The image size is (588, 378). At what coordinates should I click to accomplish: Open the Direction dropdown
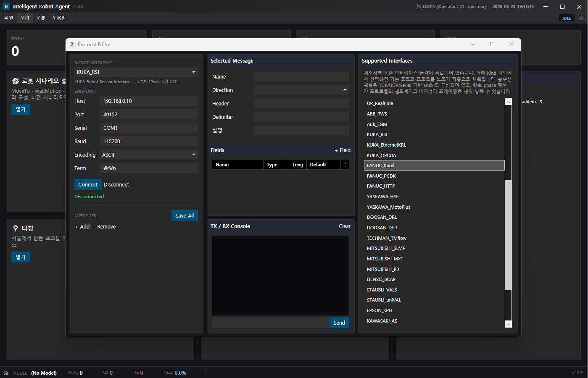click(302, 90)
